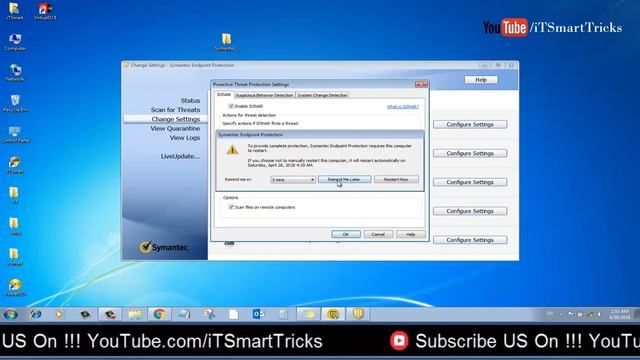This screenshot has width=640, height=360.
Task: Click Help button in Symantec main window
Action: 481,80
